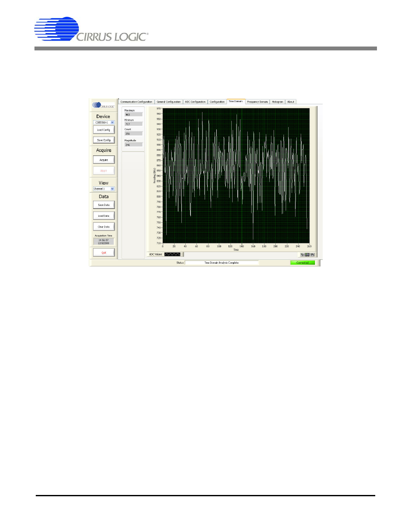Click the ADC Values plot legend icon
This screenshot has height=532, width=411.
point(172,255)
